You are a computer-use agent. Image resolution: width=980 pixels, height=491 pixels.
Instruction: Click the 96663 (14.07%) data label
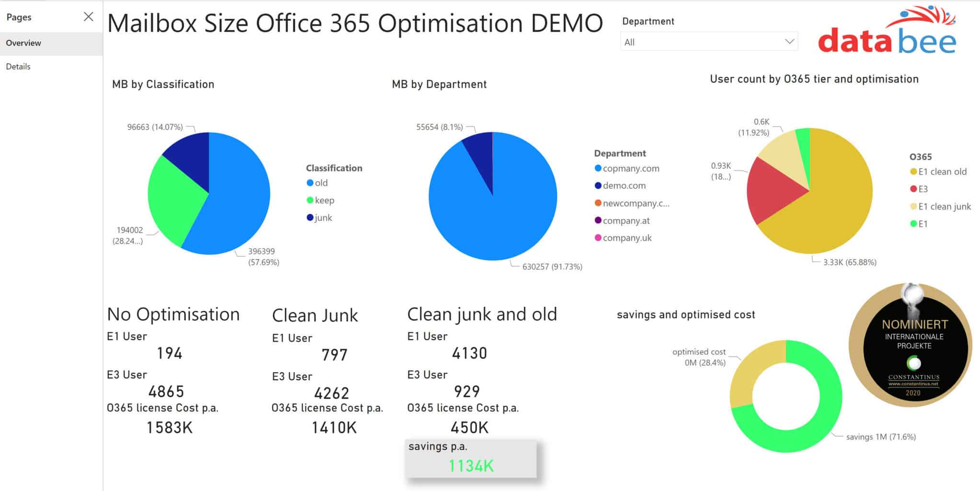(155, 127)
